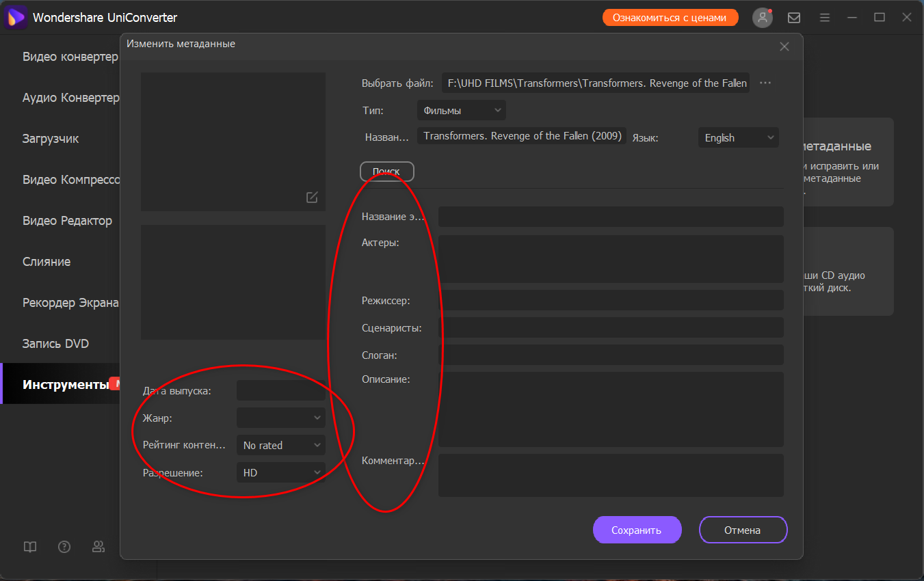
Task: Expand the Жанр dropdown
Action: point(281,418)
